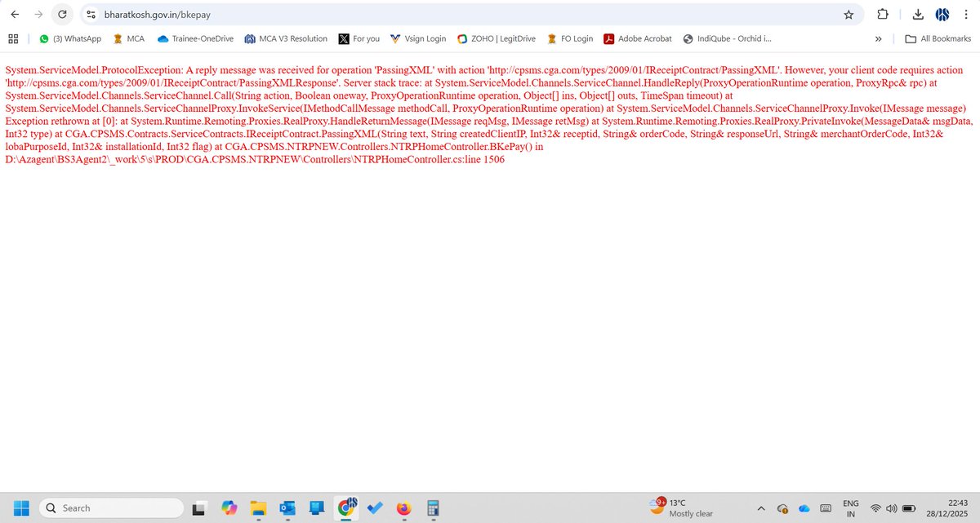
Task: Expand hidden bookmarks with double chevron
Action: point(878,38)
